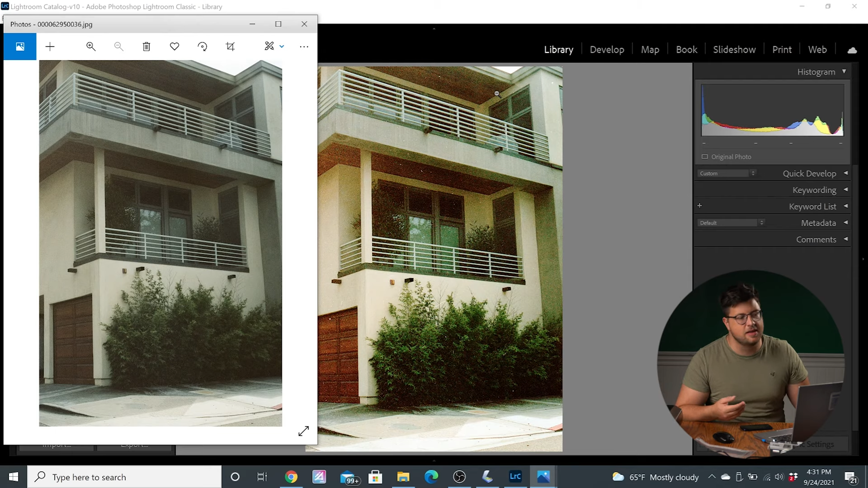Switch to the Develop module
The width and height of the screenshot is (868, 488).
coord(607,50)
